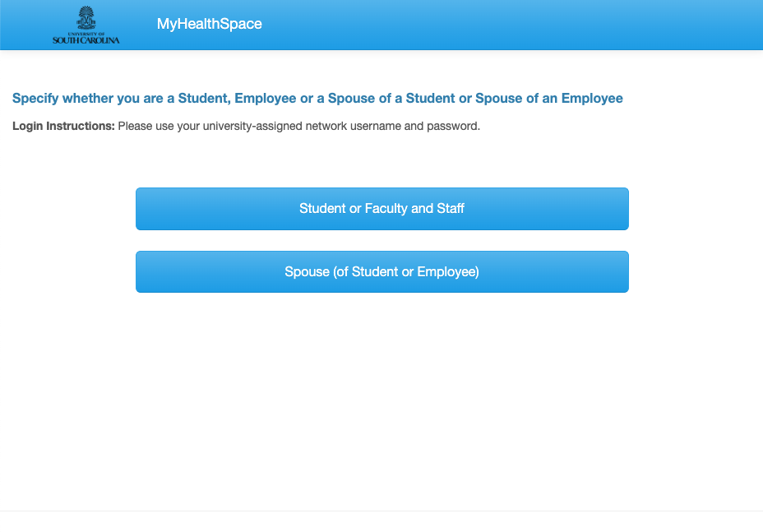Click the SOUTH CAROLINA wordmark in the header

(x=86, y=40)
